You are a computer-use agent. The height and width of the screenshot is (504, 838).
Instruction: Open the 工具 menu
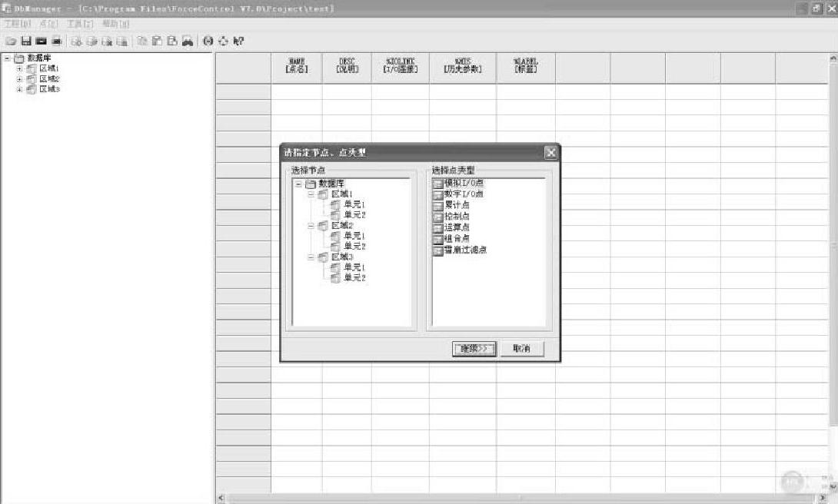(80, 24)
